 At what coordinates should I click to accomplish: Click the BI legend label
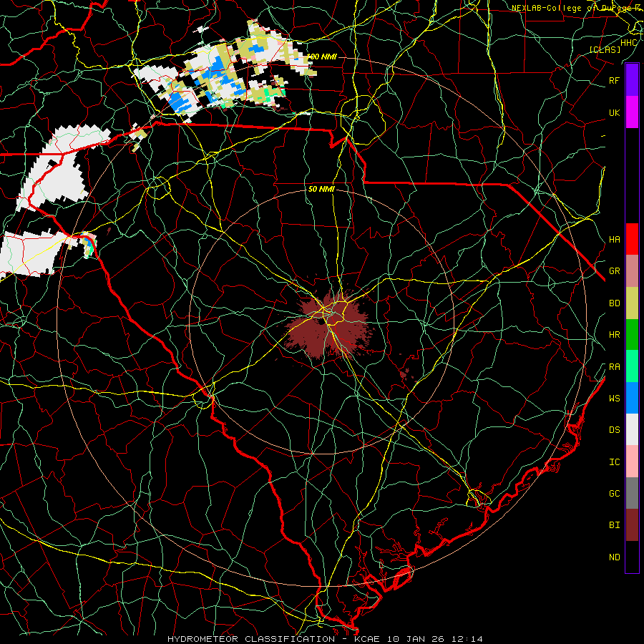click(614, 525)
